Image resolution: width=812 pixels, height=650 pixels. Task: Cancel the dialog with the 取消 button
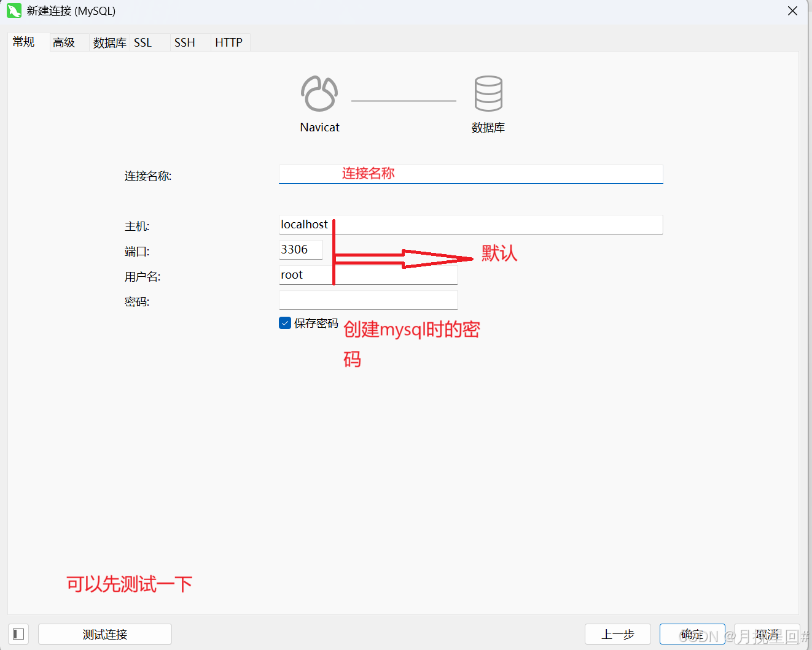point(767,634)
